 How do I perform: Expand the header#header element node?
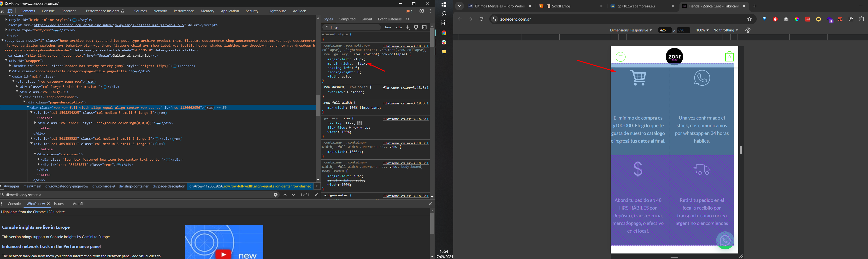coord(10,66)
